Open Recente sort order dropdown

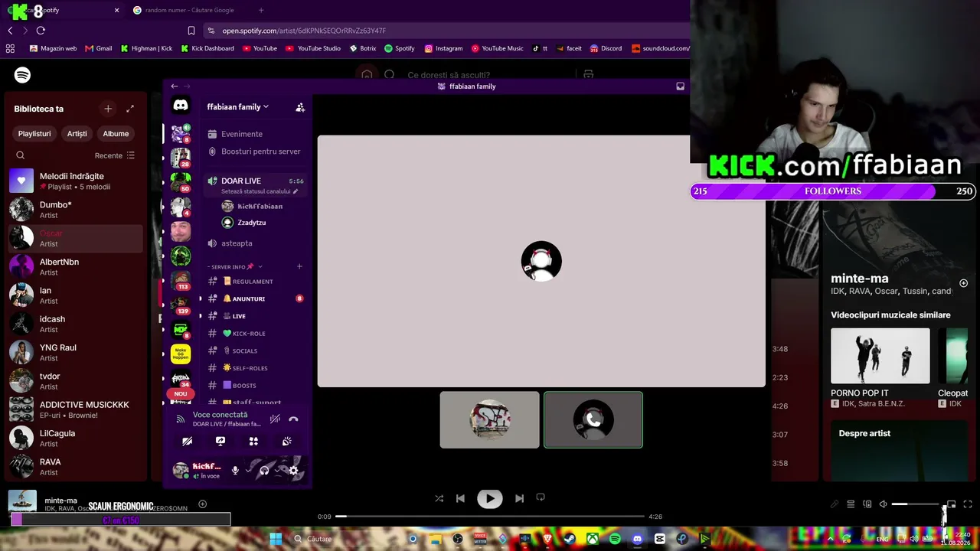[115, 155]
